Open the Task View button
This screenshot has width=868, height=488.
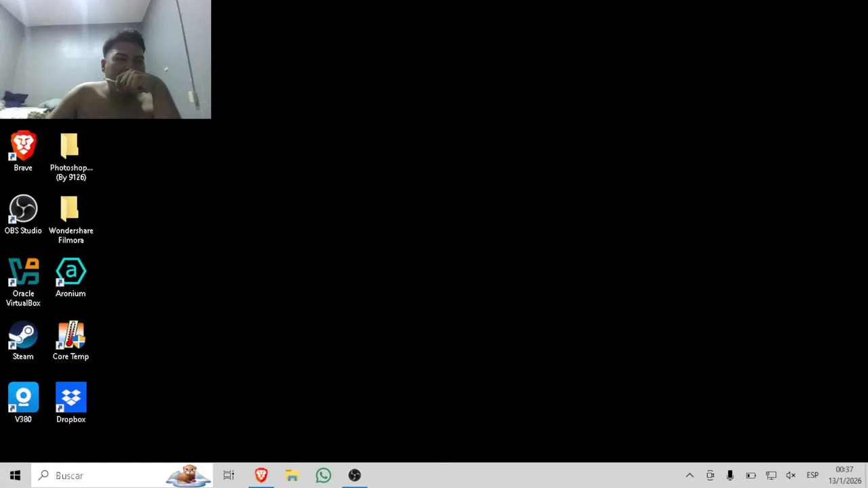click(x=229, y=476)
